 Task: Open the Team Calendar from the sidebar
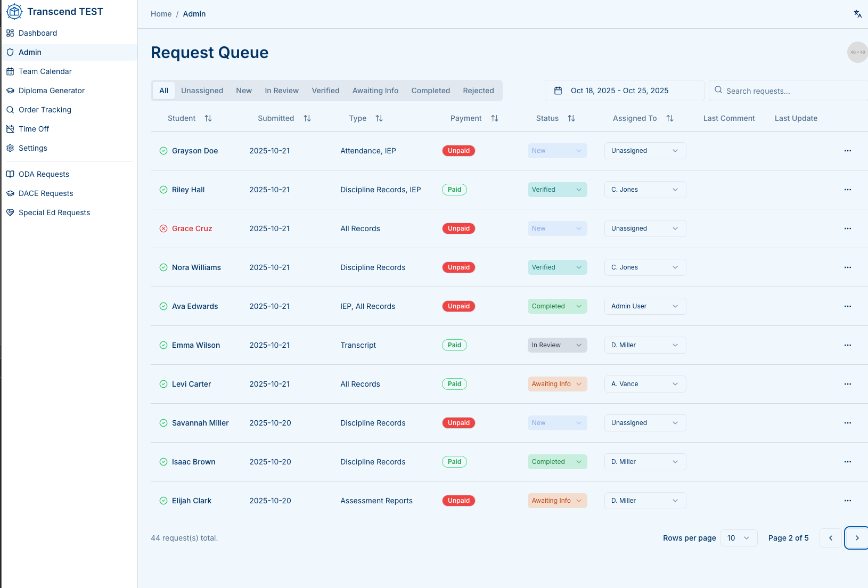pos(10,71)
